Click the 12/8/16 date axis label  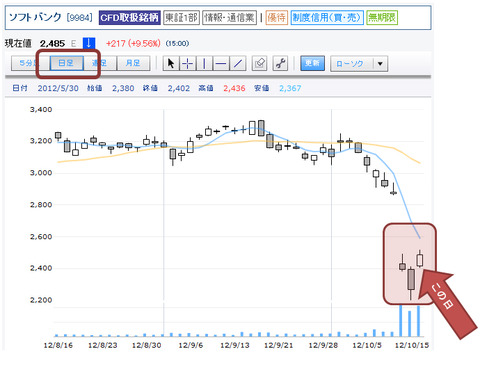point(58,345)
